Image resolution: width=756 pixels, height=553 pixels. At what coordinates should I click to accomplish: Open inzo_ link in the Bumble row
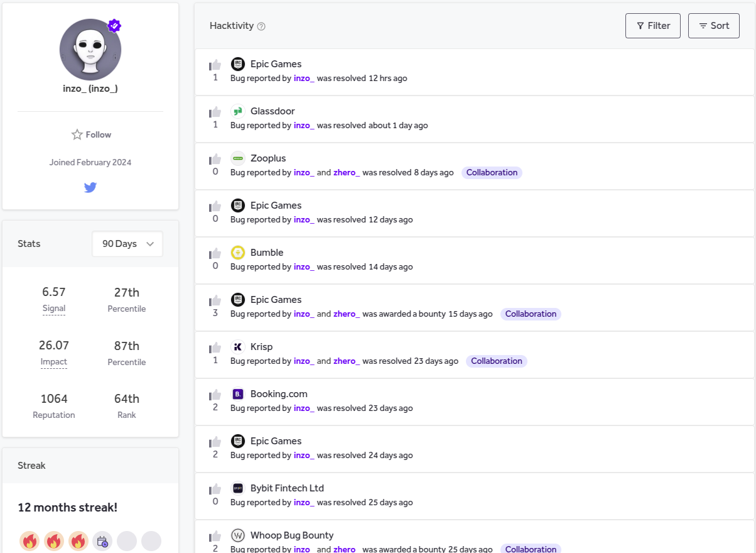point(304,266)
